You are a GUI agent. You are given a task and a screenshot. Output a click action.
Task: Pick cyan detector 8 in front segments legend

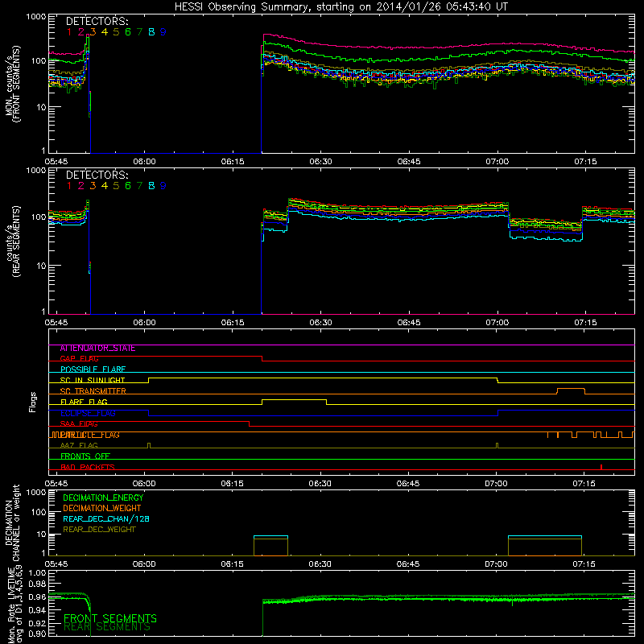(x=151, y=32)
